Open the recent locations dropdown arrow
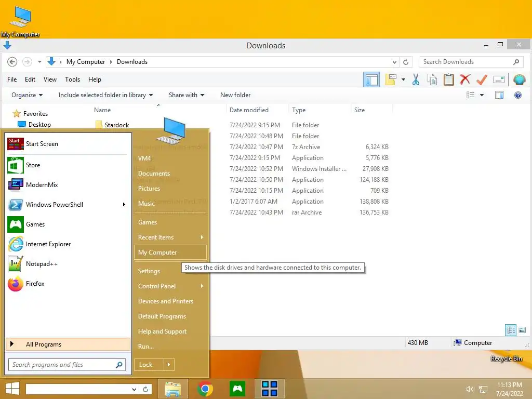Screen dimensions: 532x399 (x=39, y=62)
